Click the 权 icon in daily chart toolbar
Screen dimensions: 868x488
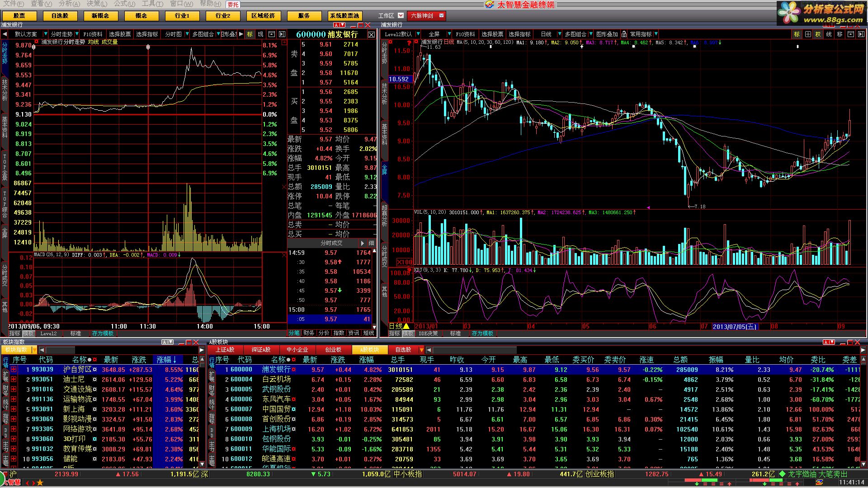[818, 34]
